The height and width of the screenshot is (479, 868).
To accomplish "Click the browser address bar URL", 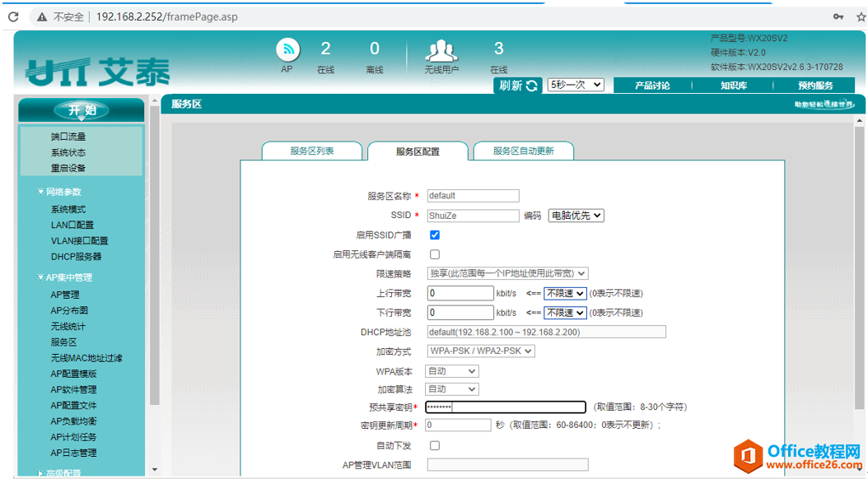I will point(166,17).
